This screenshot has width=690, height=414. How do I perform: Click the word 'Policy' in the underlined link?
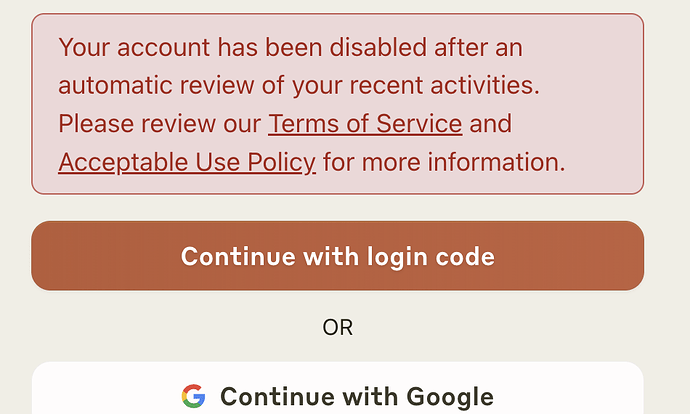282,163
